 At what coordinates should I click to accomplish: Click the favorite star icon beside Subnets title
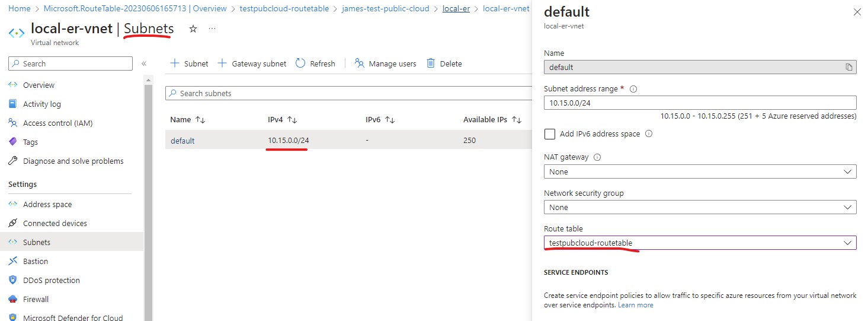(x=193, y=29)
